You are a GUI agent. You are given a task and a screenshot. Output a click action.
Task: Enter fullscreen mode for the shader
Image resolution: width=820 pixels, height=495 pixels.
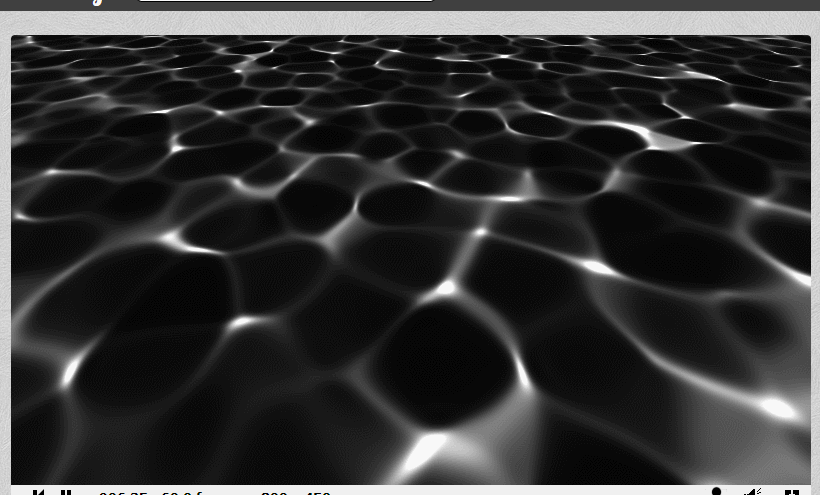(x=791, y=492)
